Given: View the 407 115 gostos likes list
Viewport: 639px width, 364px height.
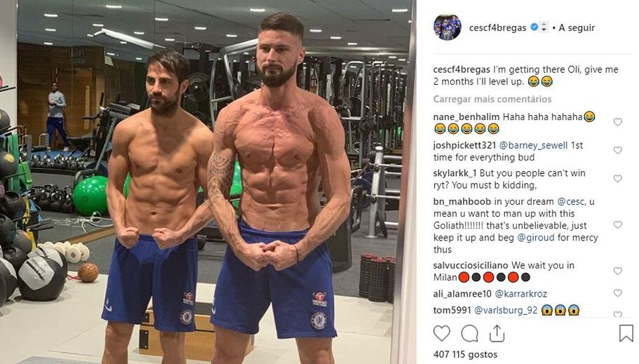Looking at the screenshot, I should point(465,354).
